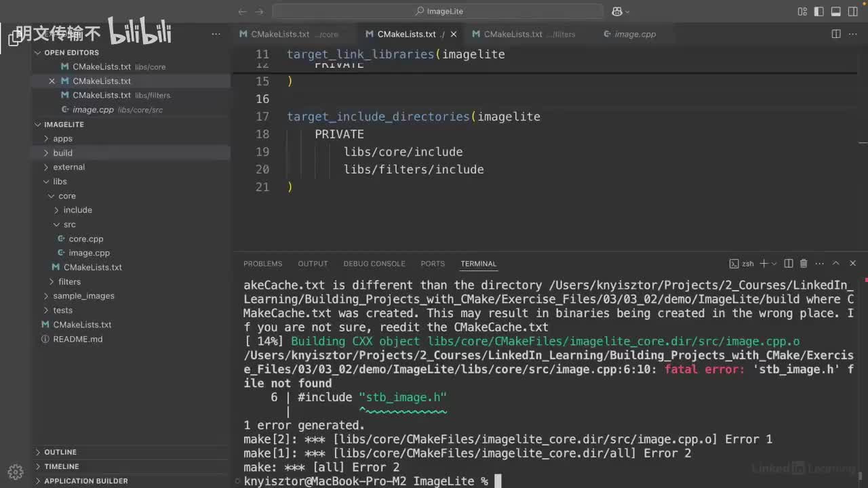Expand the filters folder
This screenshot has width=868, height=488.
coord(52,282)
